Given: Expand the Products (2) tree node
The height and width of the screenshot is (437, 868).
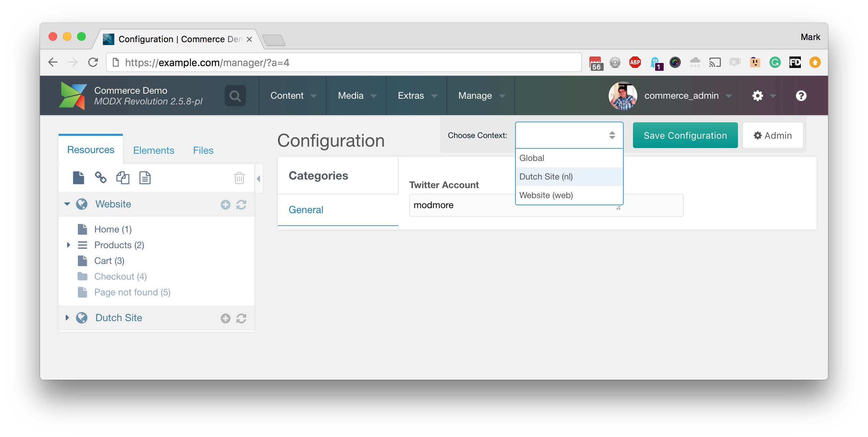Looking at the screenshot, I should click(68, 245).
